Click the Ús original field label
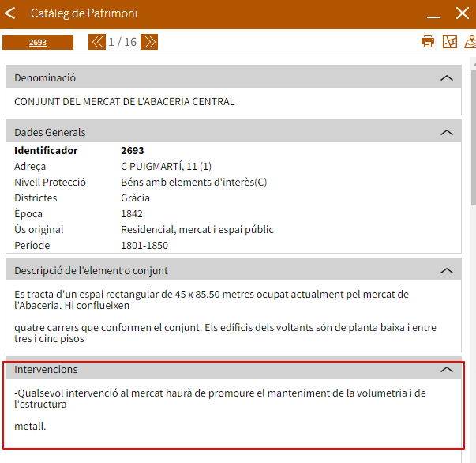The width and height of the screenshot is (476, 463). click(x=39, y=230)
